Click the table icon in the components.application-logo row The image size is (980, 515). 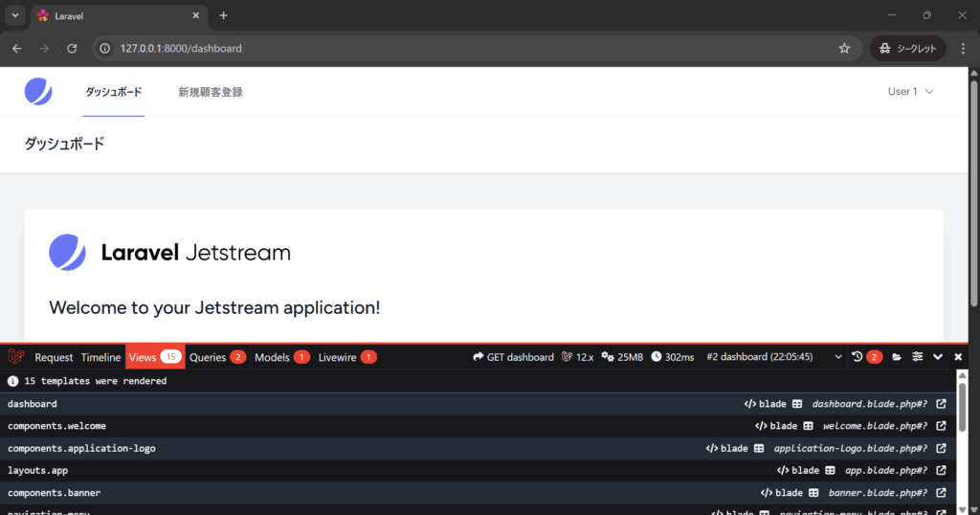click(x=759, y=448)
